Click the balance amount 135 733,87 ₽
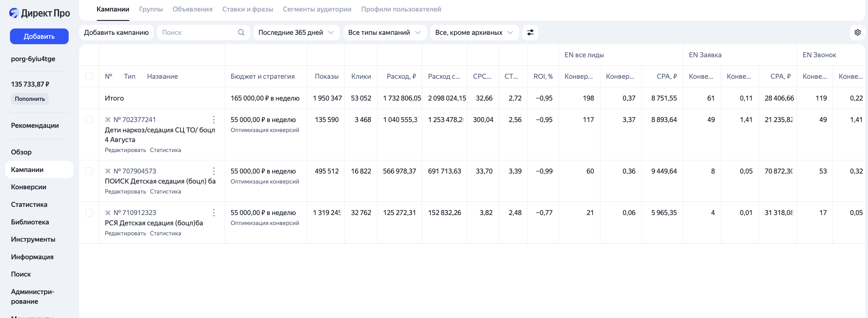868x318 pixels. point(30,84)
